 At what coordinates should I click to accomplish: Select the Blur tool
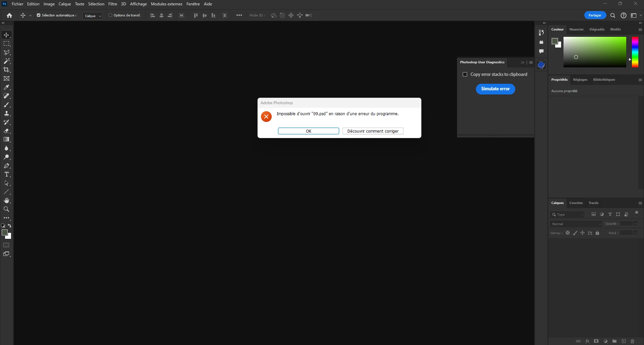pyautogui.click(x=6, y=148)
